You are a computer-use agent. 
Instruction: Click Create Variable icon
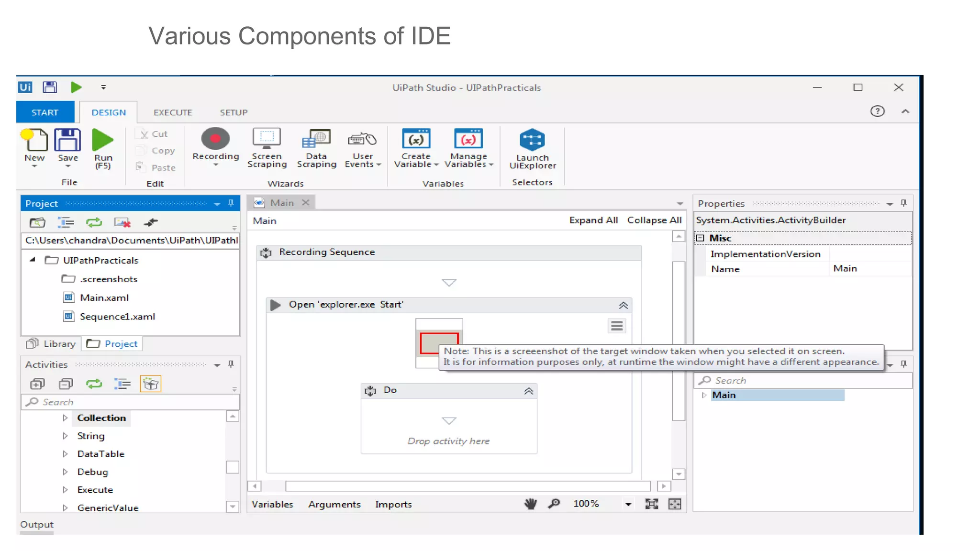(x=416, y=139)
